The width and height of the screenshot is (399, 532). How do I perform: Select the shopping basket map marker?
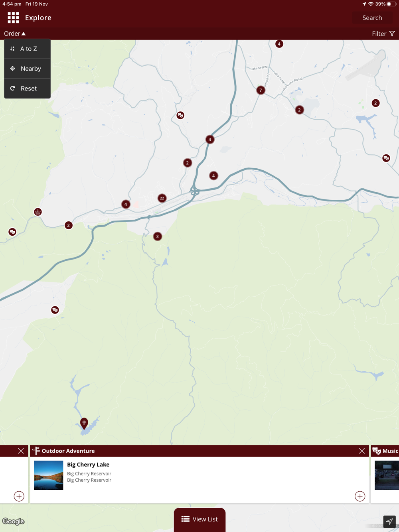(38, 212)
